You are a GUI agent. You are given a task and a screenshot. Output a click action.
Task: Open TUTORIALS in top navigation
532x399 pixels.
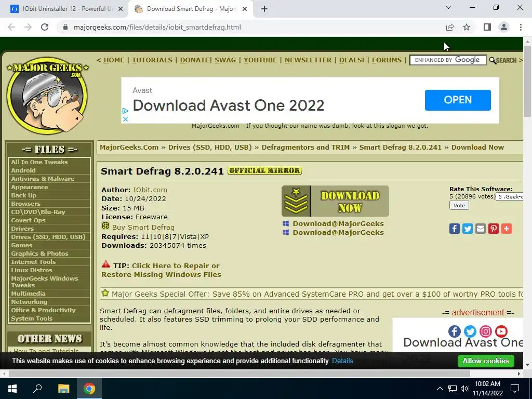(152, 60)
